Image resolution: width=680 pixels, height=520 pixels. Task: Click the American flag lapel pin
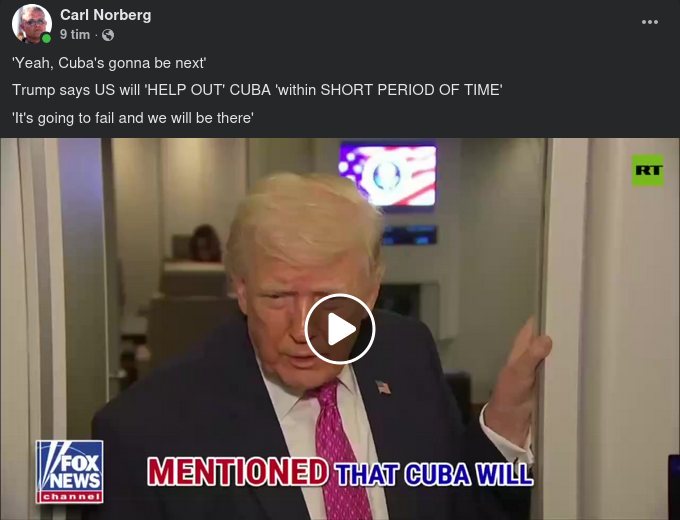[x=383, y=387]
